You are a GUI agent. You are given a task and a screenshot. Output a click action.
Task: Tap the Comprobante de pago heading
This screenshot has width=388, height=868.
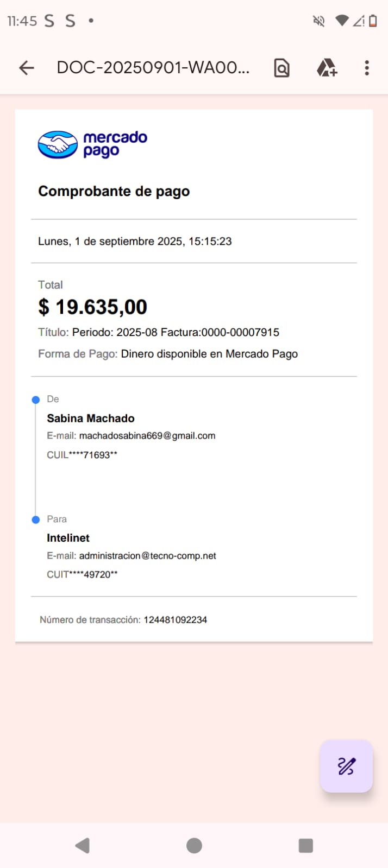(x=114, y=191)
